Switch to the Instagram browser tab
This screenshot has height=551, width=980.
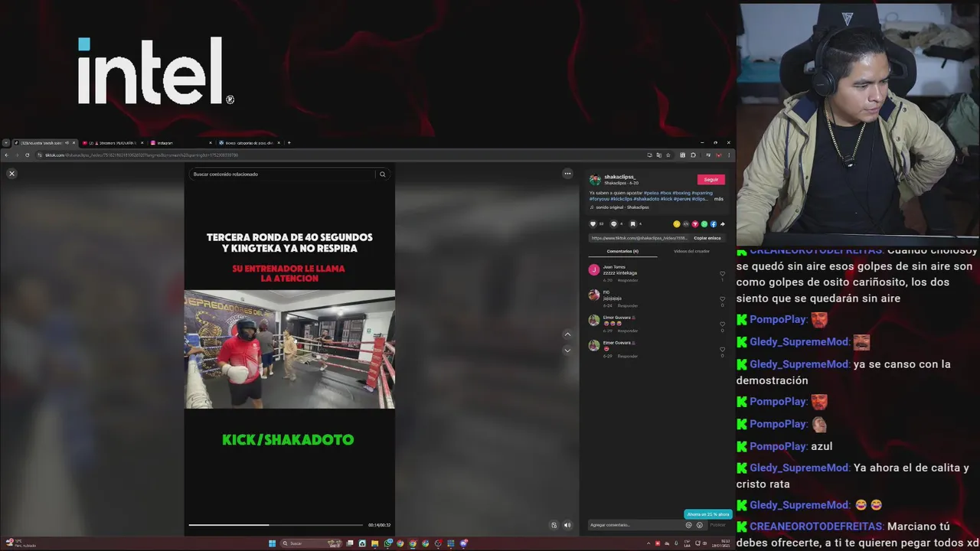(181, 143)
